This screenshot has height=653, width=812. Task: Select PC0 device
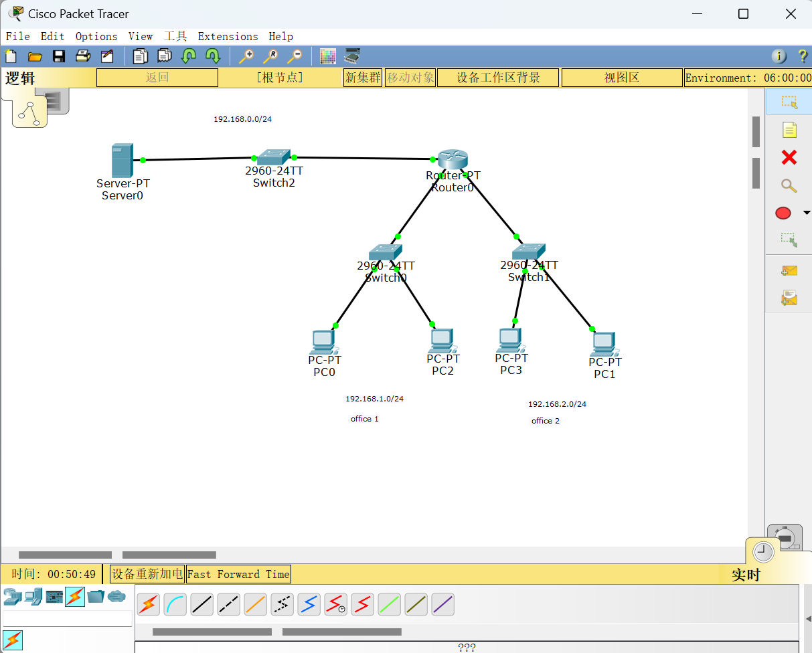[324, 342]
